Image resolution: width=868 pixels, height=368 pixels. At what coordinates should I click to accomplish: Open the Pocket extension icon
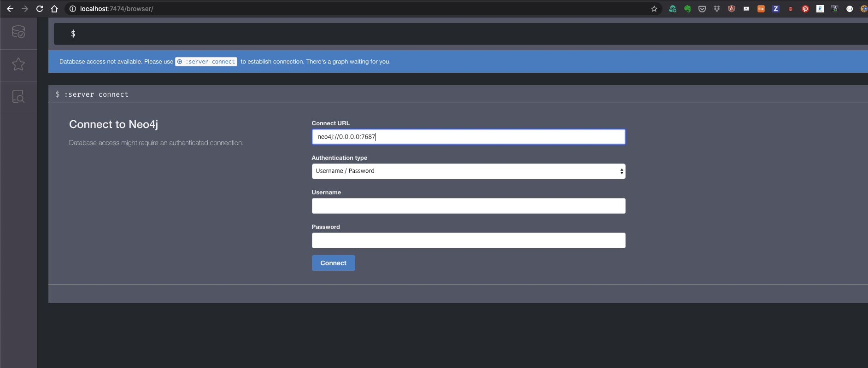point(702,9)
